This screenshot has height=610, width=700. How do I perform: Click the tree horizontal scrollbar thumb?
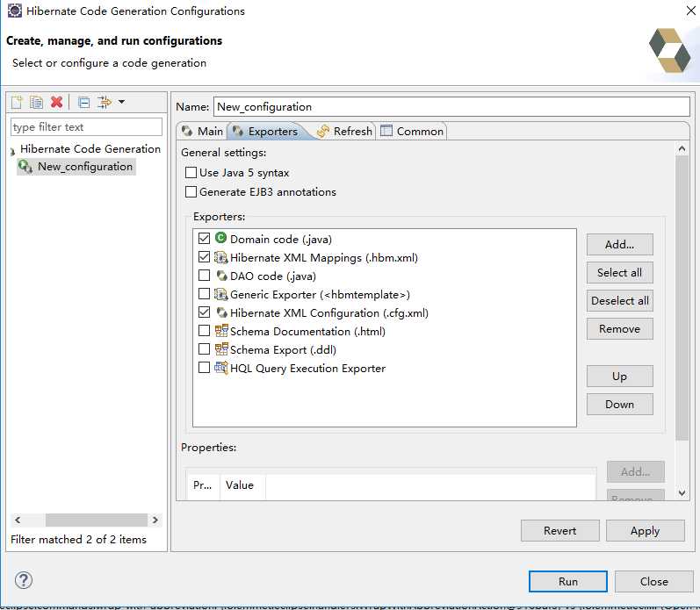pos(97,520)
